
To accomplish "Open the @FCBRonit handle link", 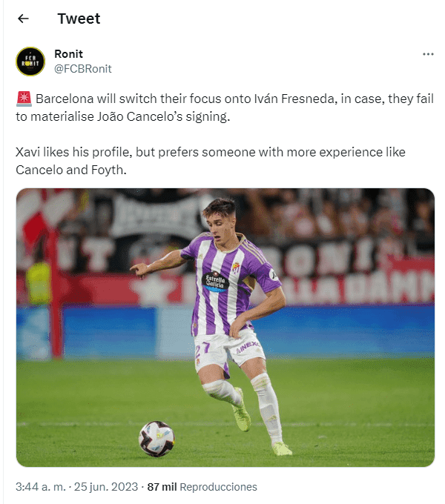I will point(83,69).
